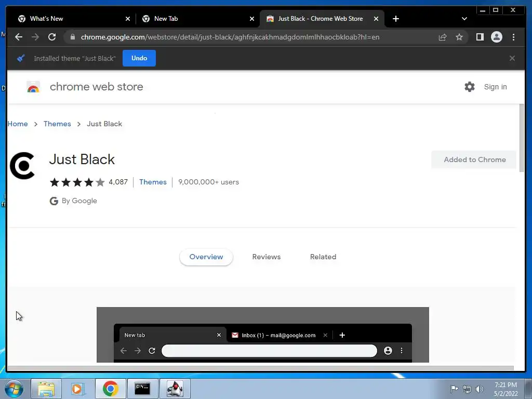This screenshot has height=399, width=532.
Task: Share this page icon in address bar
Action: (x=443, y=37)
